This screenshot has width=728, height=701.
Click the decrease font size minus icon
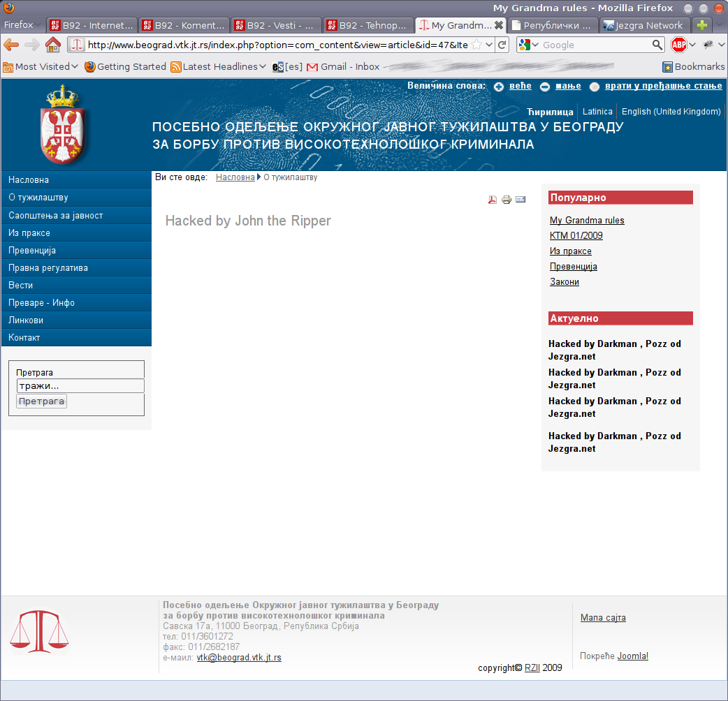click(545, 87)
